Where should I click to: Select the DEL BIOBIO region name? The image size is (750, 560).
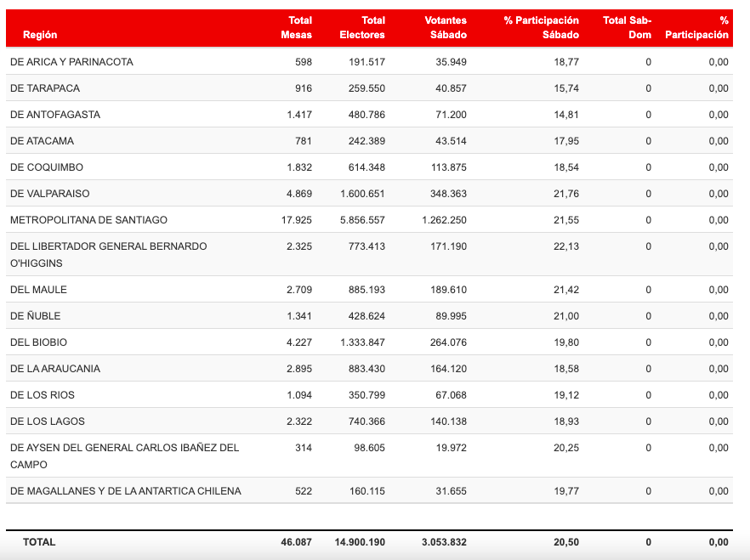pos(38,342)
